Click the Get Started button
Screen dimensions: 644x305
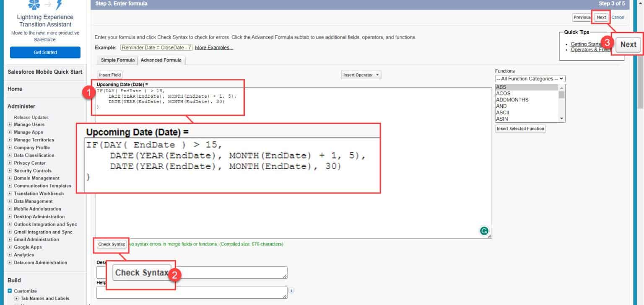click(44, 52)
